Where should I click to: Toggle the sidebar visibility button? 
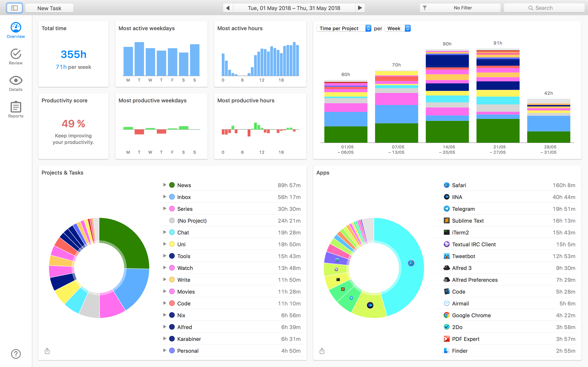14,8
